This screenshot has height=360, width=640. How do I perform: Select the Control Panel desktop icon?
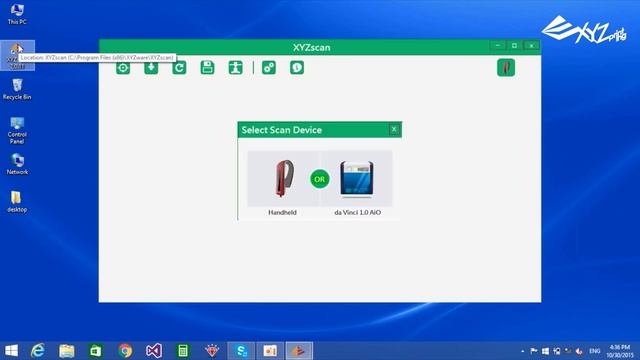tap(17, 130)
